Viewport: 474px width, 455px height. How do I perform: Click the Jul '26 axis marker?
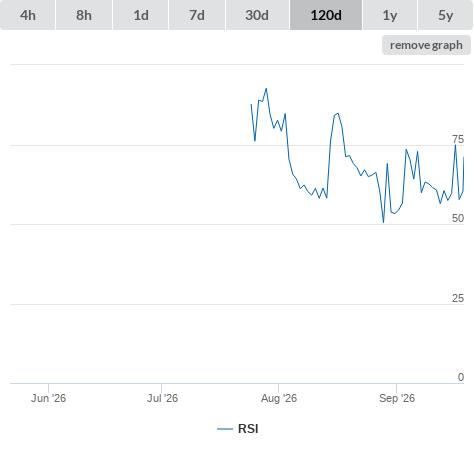coord(162,398)
